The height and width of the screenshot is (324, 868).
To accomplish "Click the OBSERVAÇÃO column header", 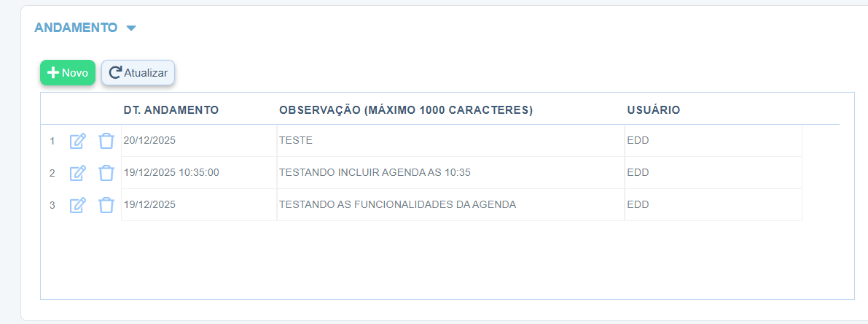I will [406, 110].
